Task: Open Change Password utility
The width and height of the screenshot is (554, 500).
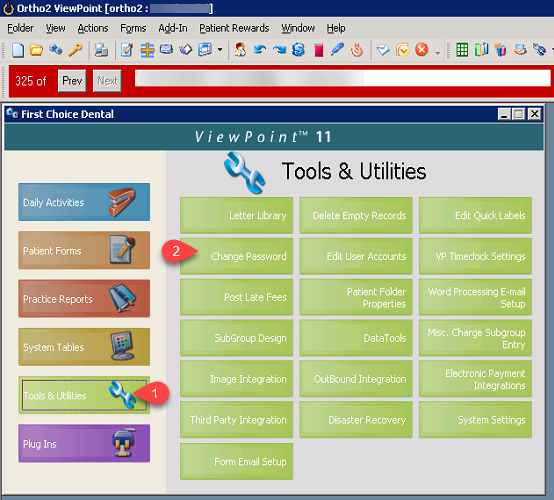Action: pos(236,256)
